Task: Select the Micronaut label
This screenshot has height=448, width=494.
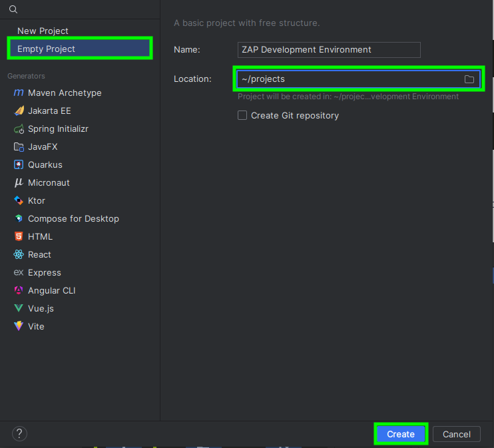Action: point(49,183)
